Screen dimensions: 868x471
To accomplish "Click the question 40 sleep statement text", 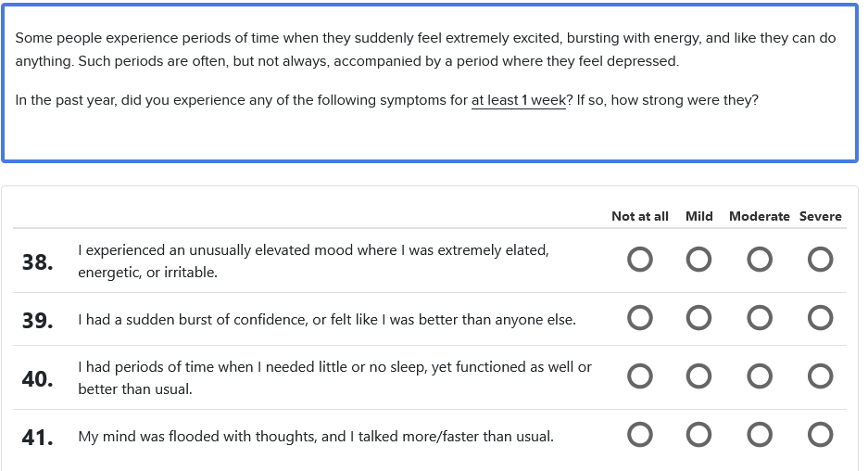I will [334, 378].
